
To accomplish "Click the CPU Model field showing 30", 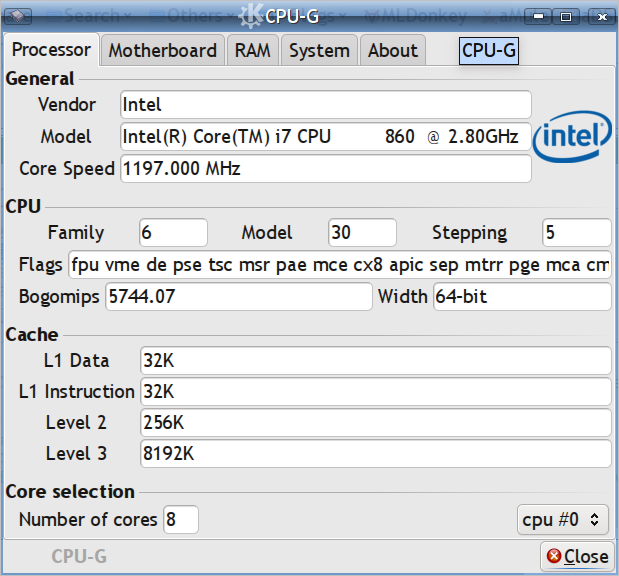I will coord(362,233).
